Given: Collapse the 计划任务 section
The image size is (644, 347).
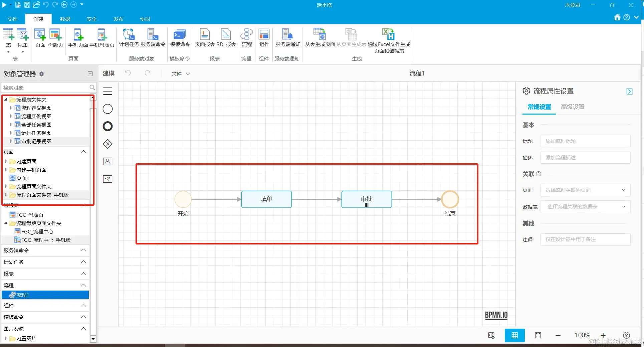Looking at the screenshot, I should tap(83, 262).
